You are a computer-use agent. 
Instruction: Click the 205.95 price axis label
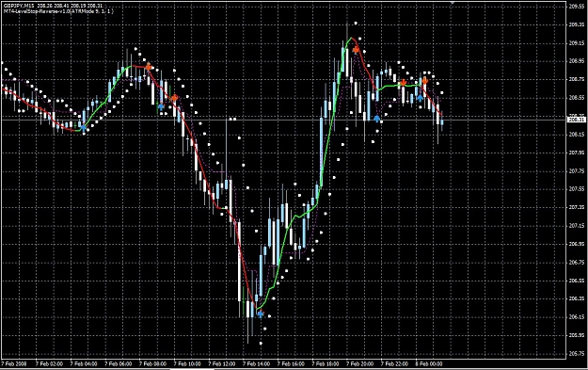coord(576,335)
